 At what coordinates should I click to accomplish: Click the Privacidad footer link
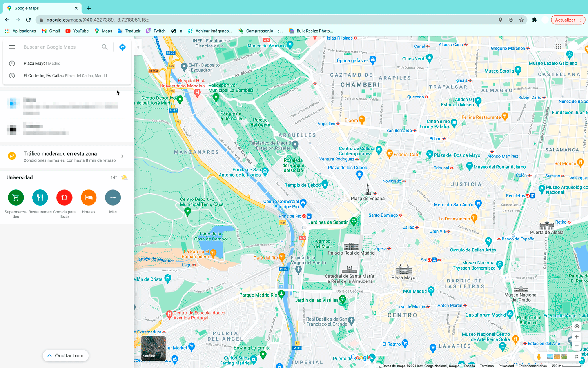[x=506, y=366]
